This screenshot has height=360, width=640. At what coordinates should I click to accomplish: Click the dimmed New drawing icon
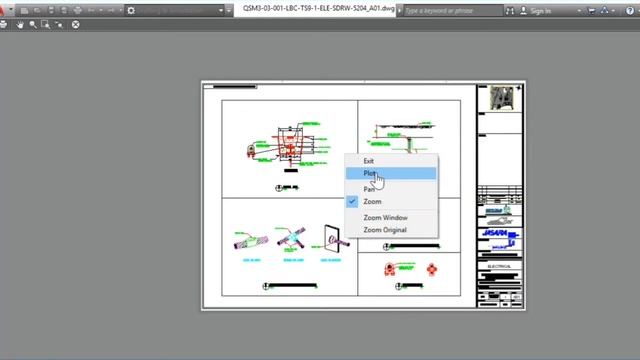pos(24,11)
